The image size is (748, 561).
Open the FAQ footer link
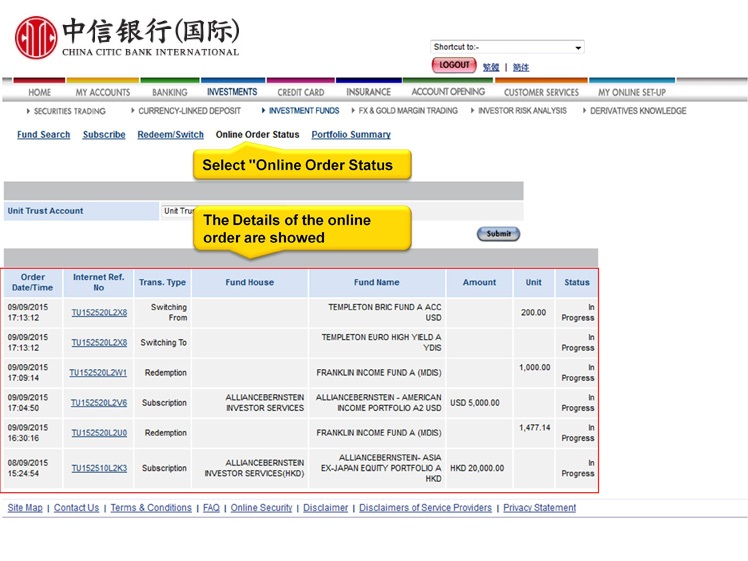pos(211,508)
